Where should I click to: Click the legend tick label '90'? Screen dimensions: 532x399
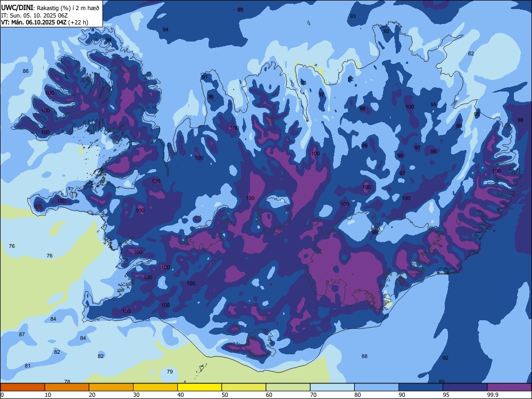point(402,395)
